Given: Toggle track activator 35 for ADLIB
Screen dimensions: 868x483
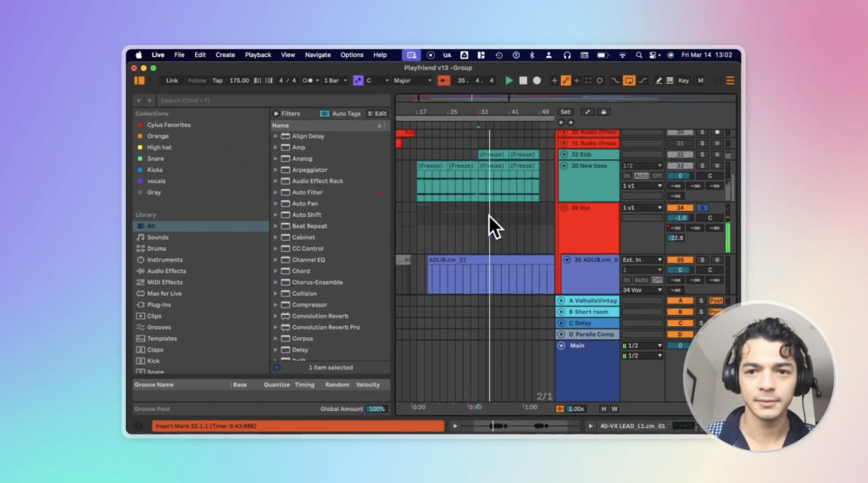Looking at the screenshot, I should click(x=680, y=260).
